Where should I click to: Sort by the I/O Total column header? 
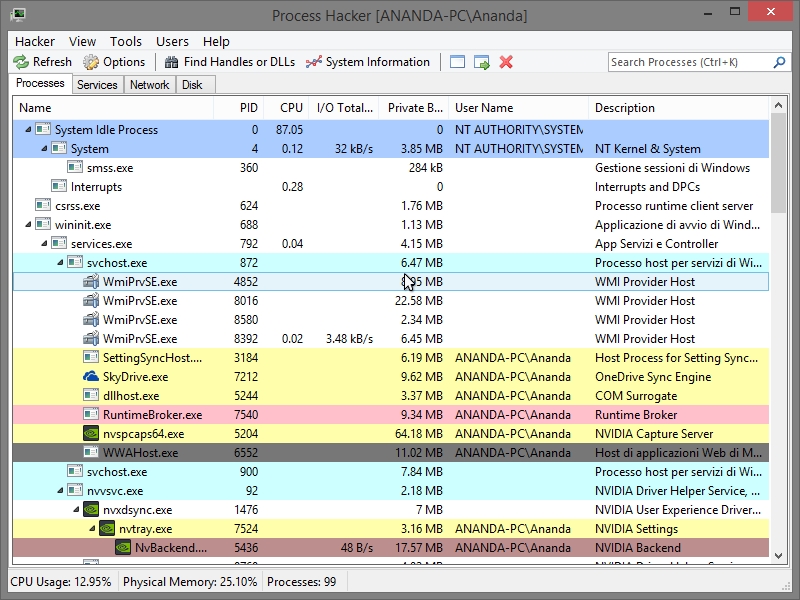click(344, 108)
